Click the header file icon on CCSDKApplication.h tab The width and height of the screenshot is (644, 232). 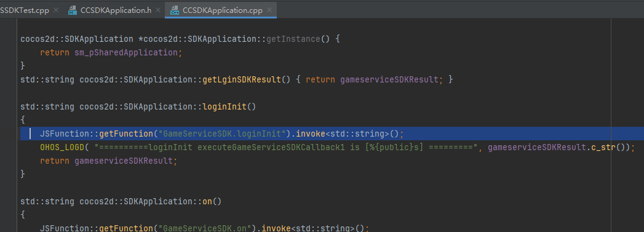(x=73, y=10)
